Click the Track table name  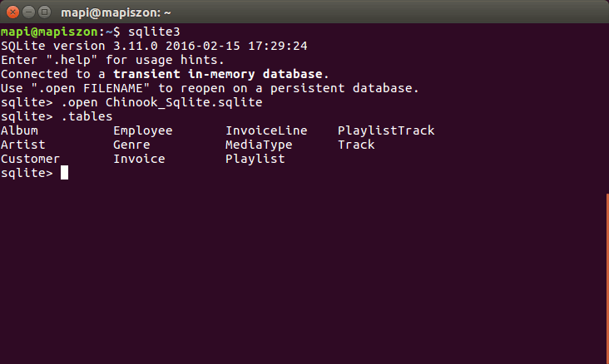pos(356,145)
